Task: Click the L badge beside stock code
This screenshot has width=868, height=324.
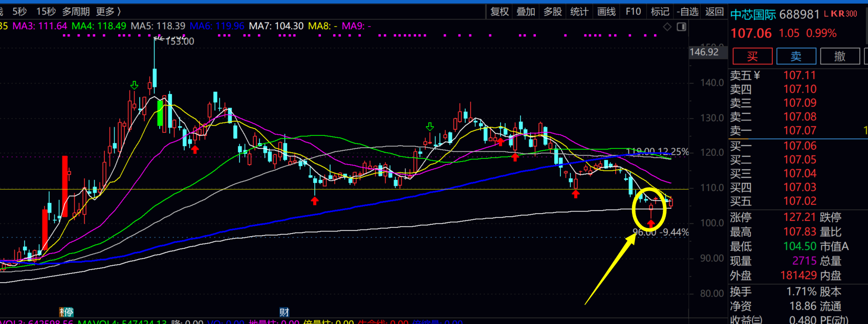Action: tap(826, 14)
